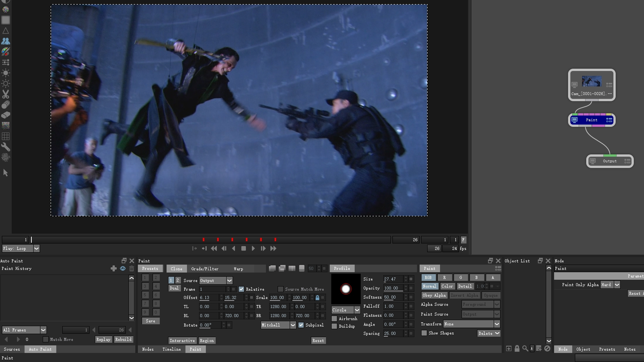
Task: Click the Opacity value slider field
Action: 393,288
